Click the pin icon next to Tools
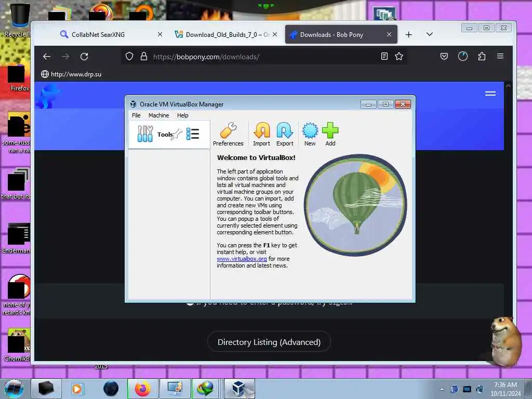The image size is (532, 399). pos(177,135)
